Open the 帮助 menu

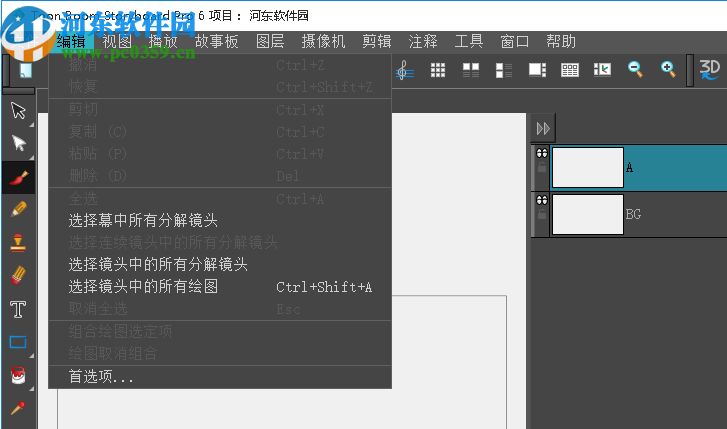pos(561,42)
